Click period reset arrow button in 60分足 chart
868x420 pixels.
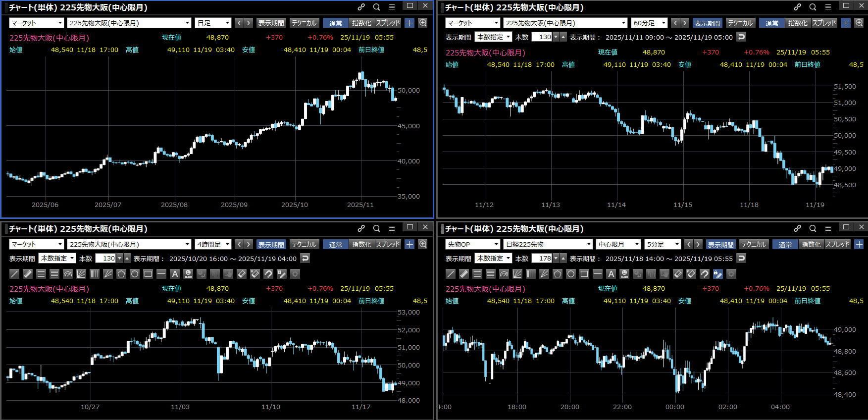(x=741, y=37)
